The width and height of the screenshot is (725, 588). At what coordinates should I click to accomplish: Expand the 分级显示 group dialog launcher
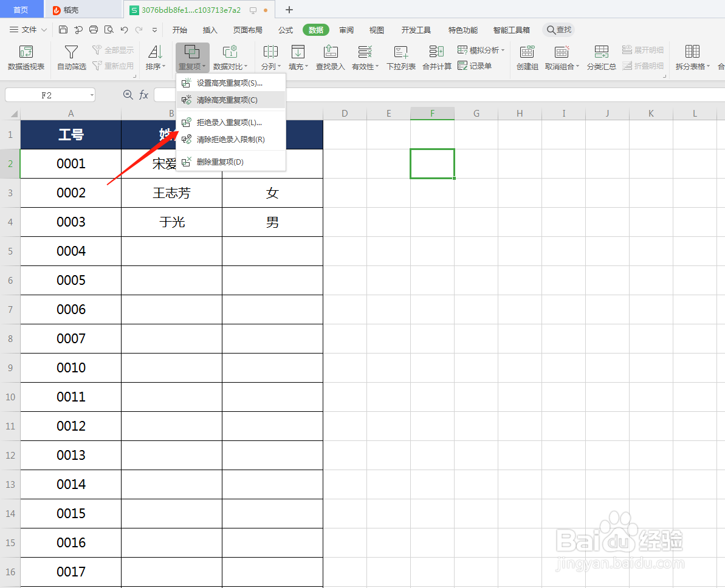pos(664,76)
